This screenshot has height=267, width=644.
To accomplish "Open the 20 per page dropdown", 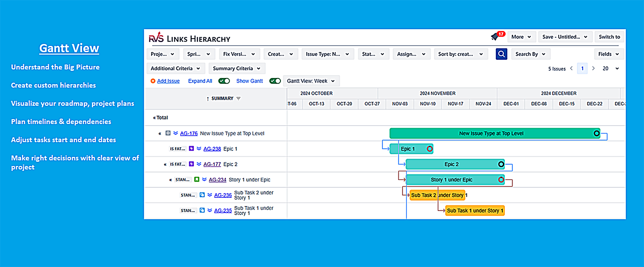I will coord(611,69).
